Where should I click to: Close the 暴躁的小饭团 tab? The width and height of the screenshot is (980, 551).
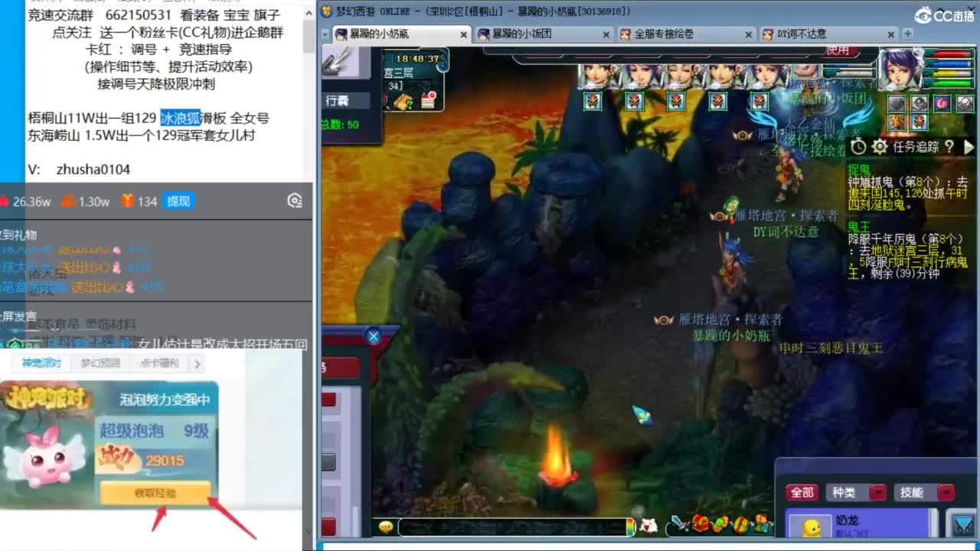click(x=606, y=34)
